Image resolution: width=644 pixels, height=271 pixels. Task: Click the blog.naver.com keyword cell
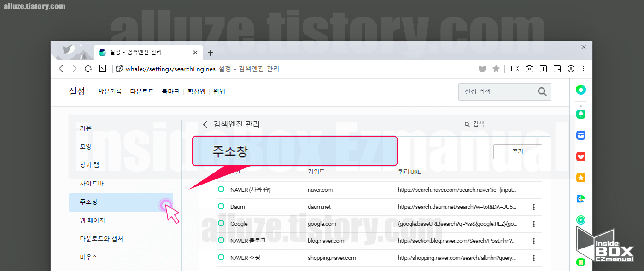pyautogui.click(x=326, y=241)
